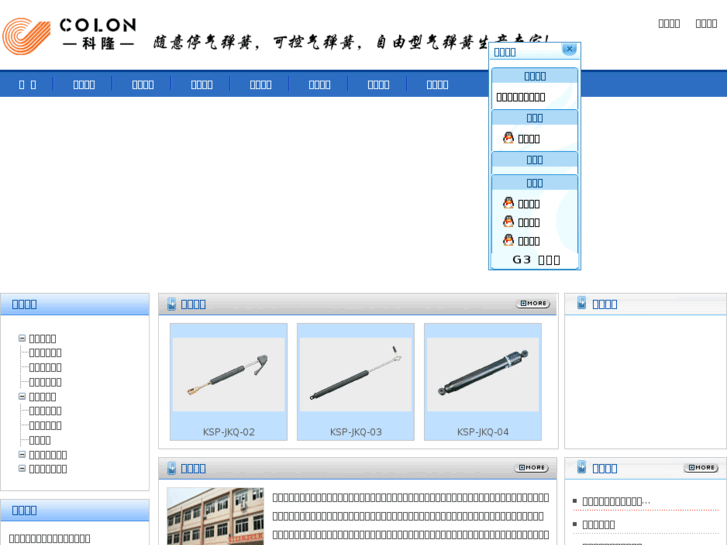The height and width of the screenshot is (545, 727).
Task: Collapse the first top-level node in sidebar tree
Action: (22, 338)
